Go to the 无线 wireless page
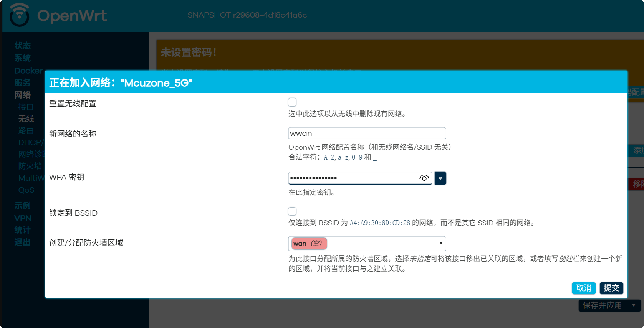Screen dimensions: 644x328 click(26, 119)
